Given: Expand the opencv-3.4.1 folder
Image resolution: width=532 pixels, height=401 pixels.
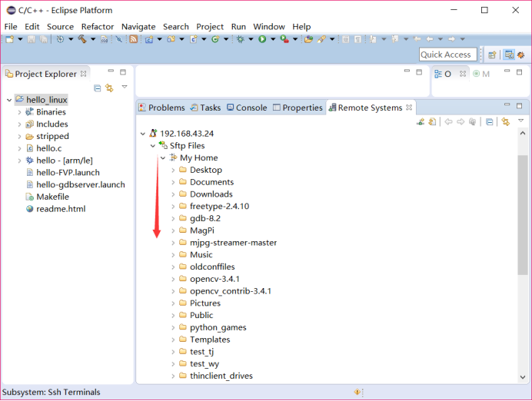Looking at the screenshot, I should point(173,280).
